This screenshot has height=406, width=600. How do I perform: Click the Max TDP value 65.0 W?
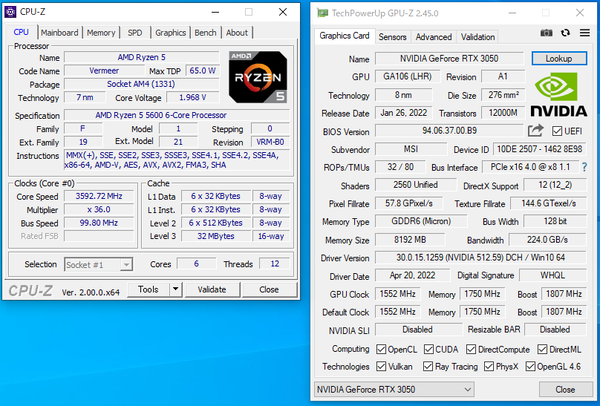202,71
